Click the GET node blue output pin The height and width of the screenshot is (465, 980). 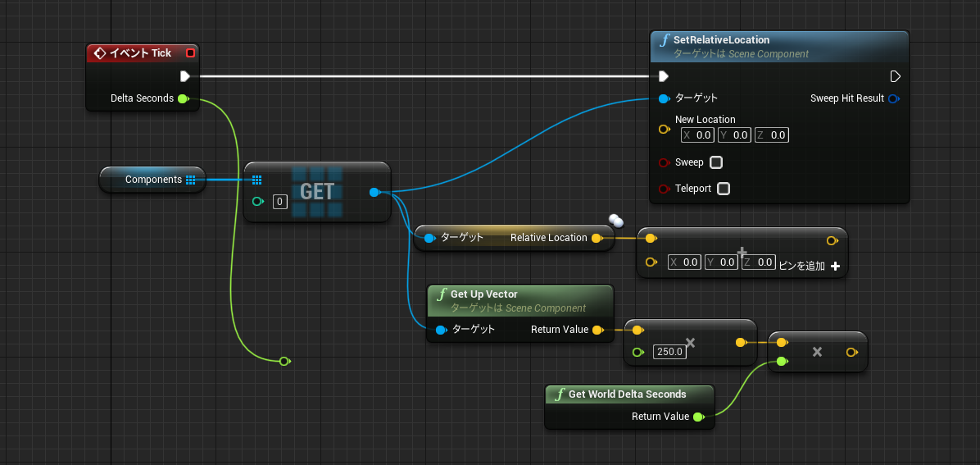374,192
